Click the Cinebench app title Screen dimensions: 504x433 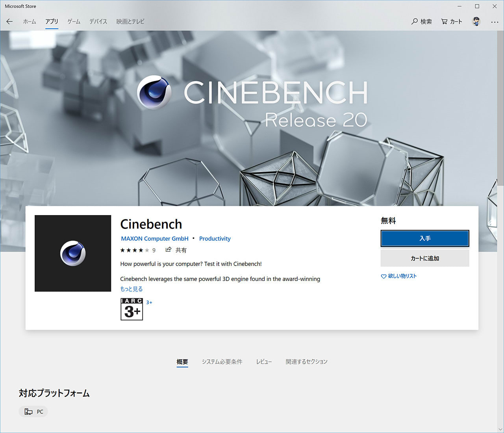(x=151, y=224)
